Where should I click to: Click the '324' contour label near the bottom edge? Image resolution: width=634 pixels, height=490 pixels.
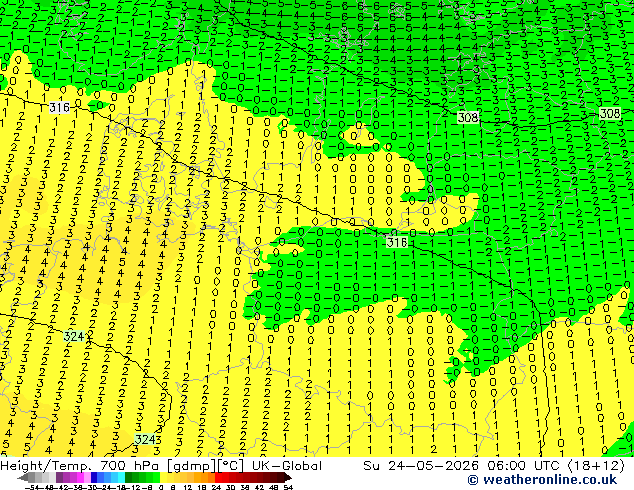(145, 439)
